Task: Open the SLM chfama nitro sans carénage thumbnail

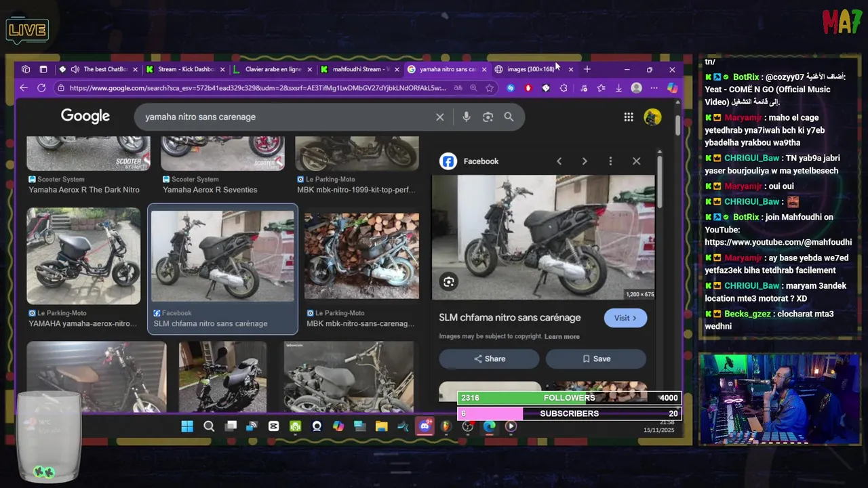Action: pos(222,256)
